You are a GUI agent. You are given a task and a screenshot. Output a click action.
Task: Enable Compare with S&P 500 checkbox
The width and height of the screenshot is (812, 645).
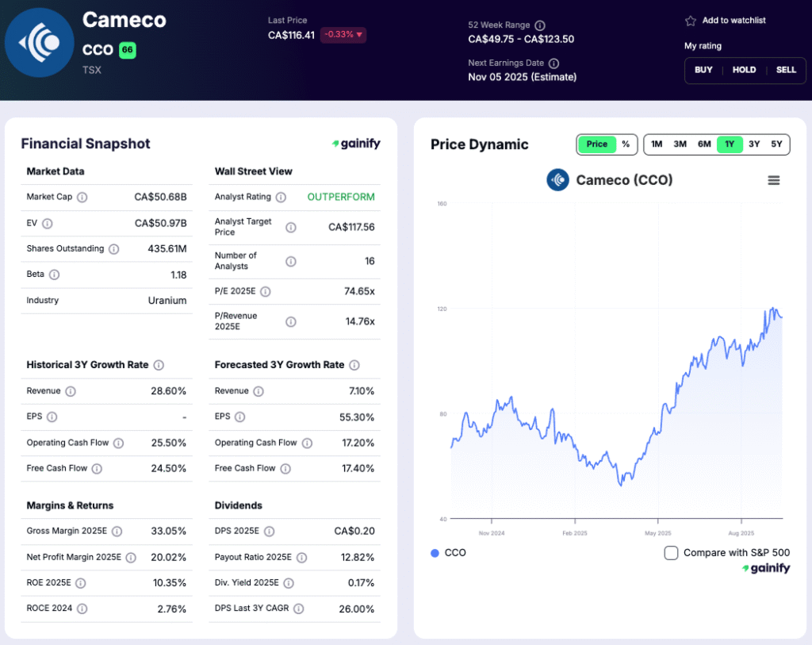pos(671,553)
